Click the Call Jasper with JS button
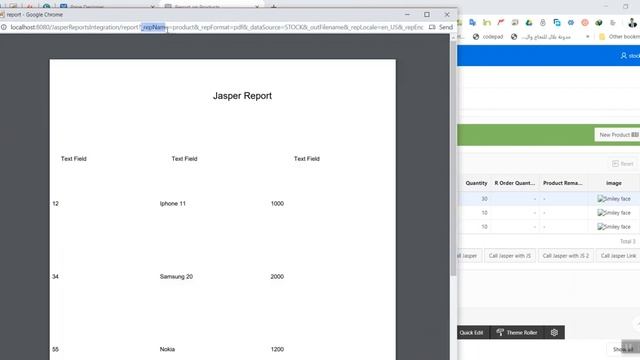Viewport: 640px width, 360px height. (510, 256)
